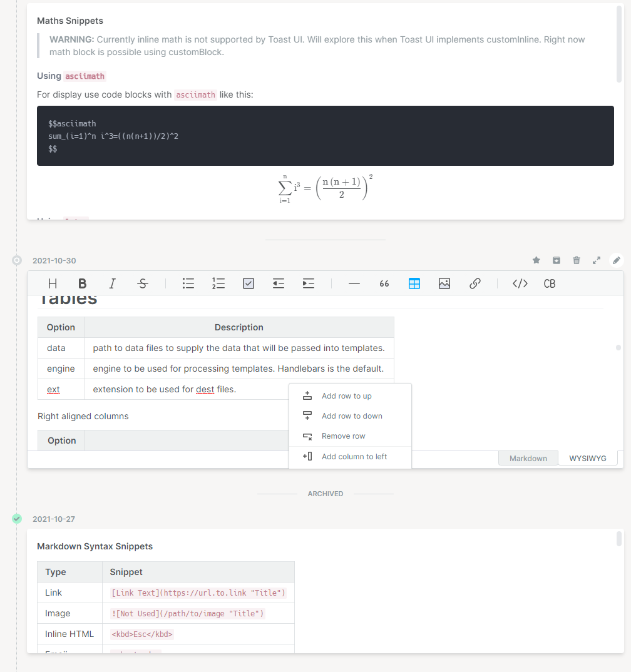Insert a table using the table icon

click(414, 283)
